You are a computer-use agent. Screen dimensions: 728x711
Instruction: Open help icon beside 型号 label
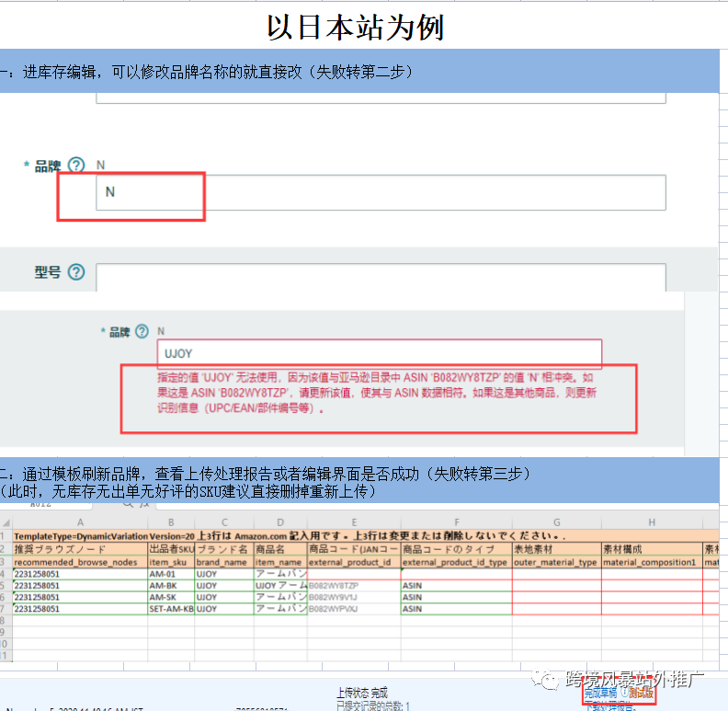coord(76,272)
